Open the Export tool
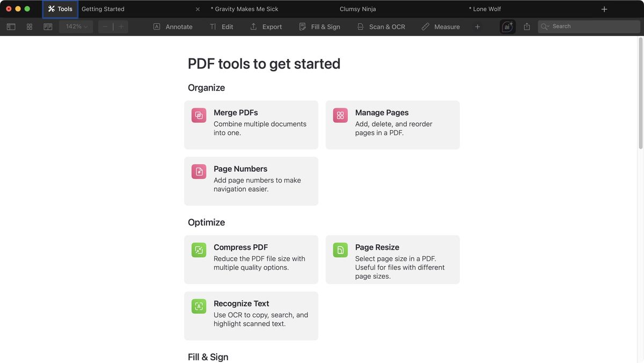Screen dimensions: 644x363 coord(265,26)
